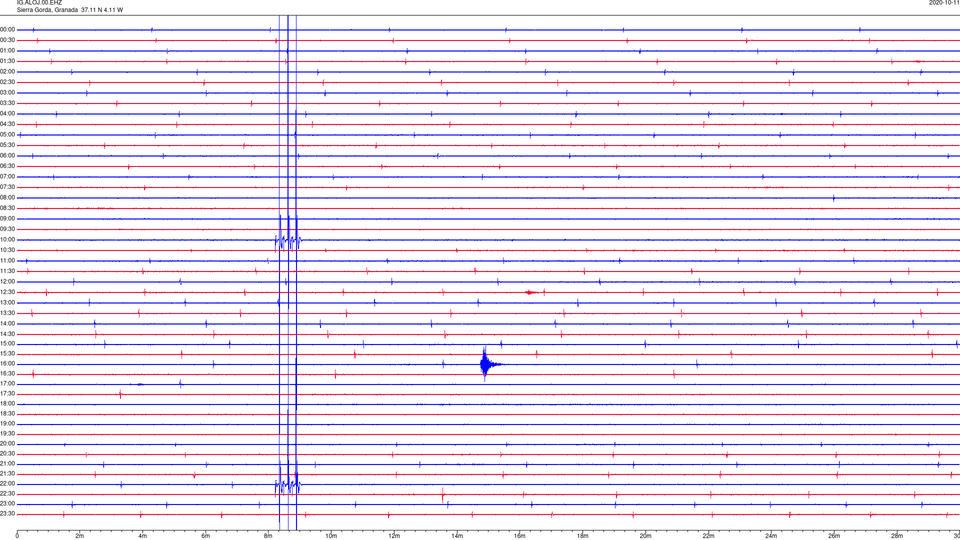The image size is (960, 540).
Task: Click the 14m tick label on time axis
Action: [457, 536]
